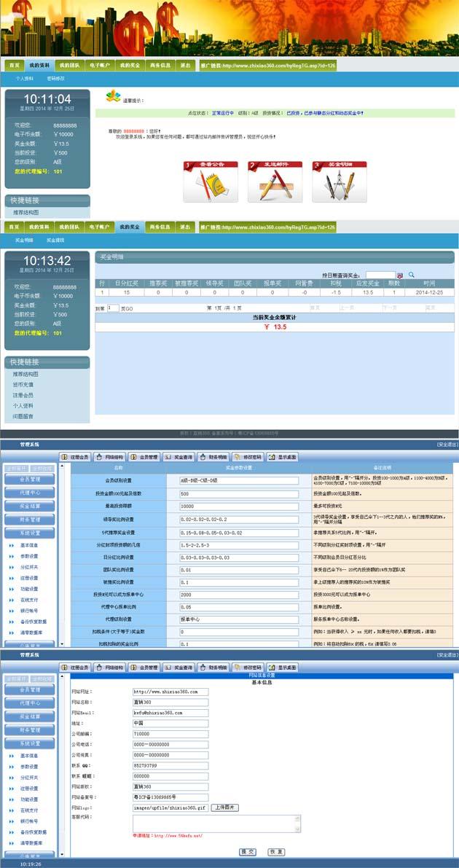Screen dimensions: 459x868
Task: Click the magnifier search icon
Action: tap(412, 275)
